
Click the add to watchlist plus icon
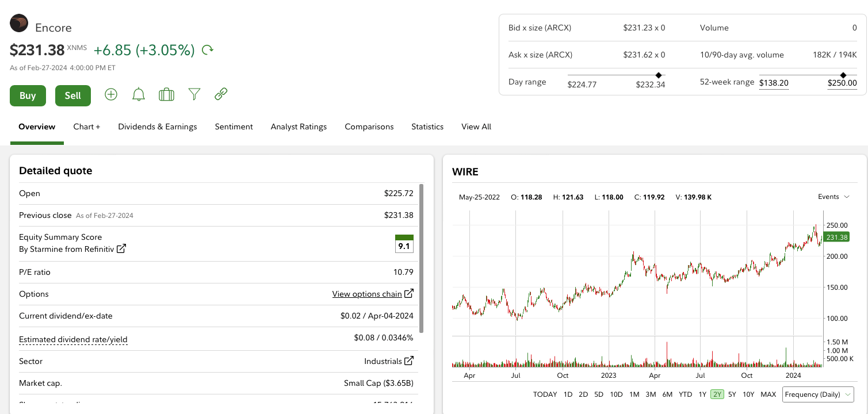pyautogui.click(x=111, y=94)
